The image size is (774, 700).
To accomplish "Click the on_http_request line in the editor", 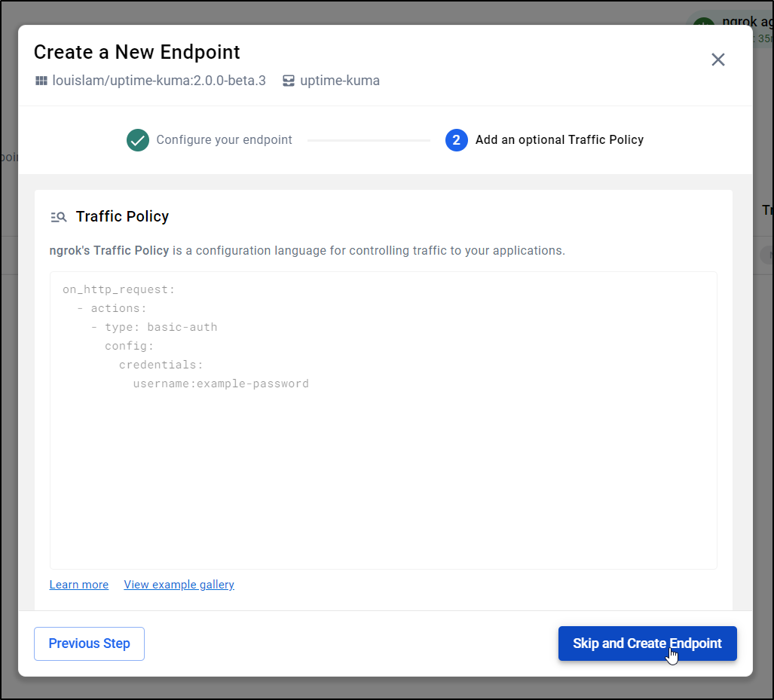I will [118, 289].
